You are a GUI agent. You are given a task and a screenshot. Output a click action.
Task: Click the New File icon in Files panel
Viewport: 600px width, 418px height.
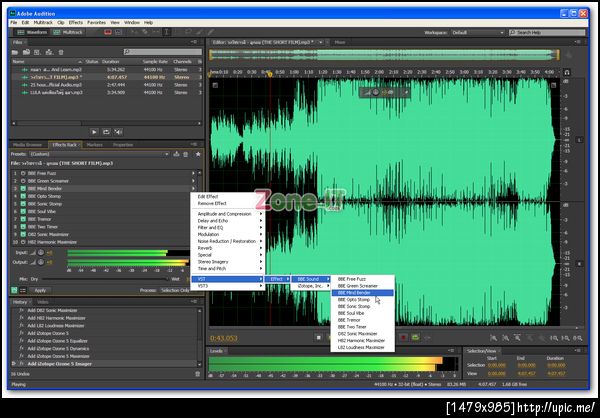(38, 52)
